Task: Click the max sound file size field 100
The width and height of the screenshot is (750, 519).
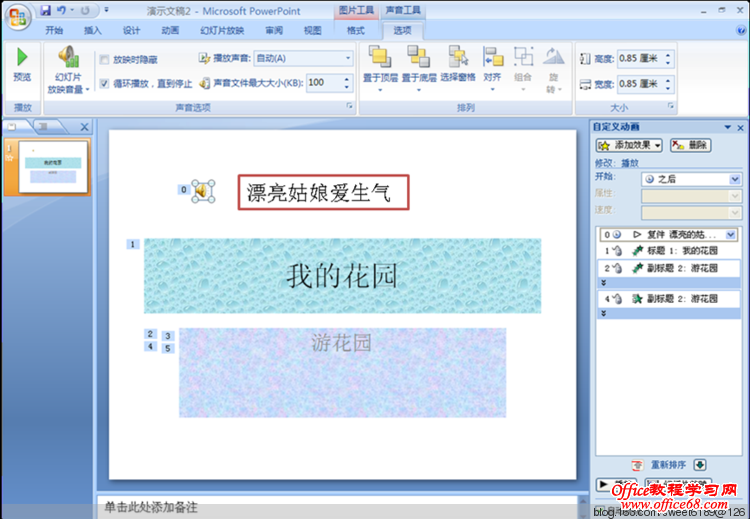Action: pyautogui.click(x=323, y=83)
